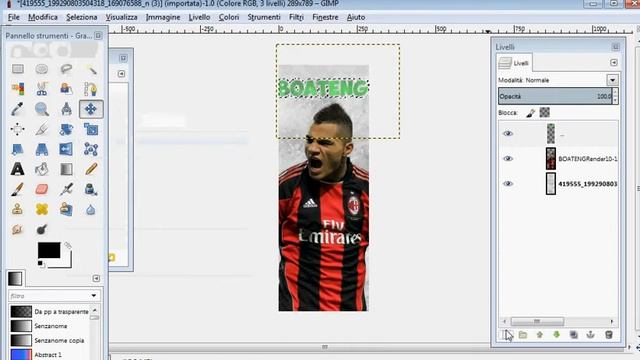640x360 pixels.
Task: Select the Bucket Fill tool
Action: click(x=42, y=169)
